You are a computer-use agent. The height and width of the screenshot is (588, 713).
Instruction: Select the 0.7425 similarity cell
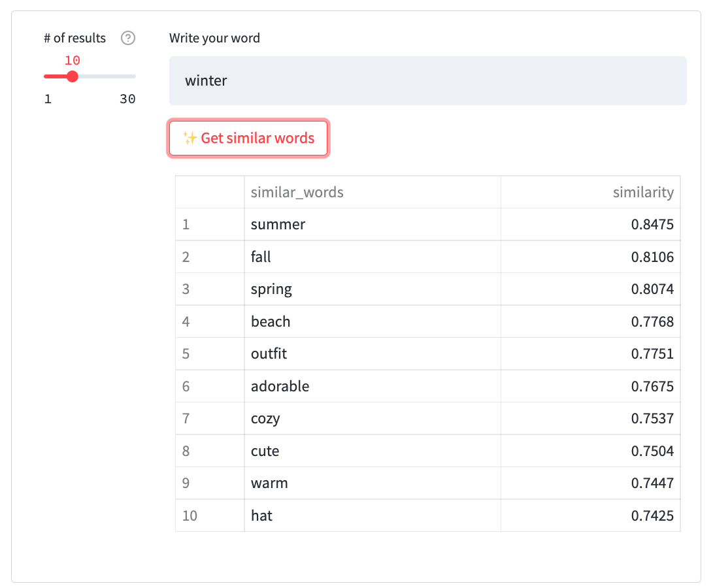pos(652,515)
